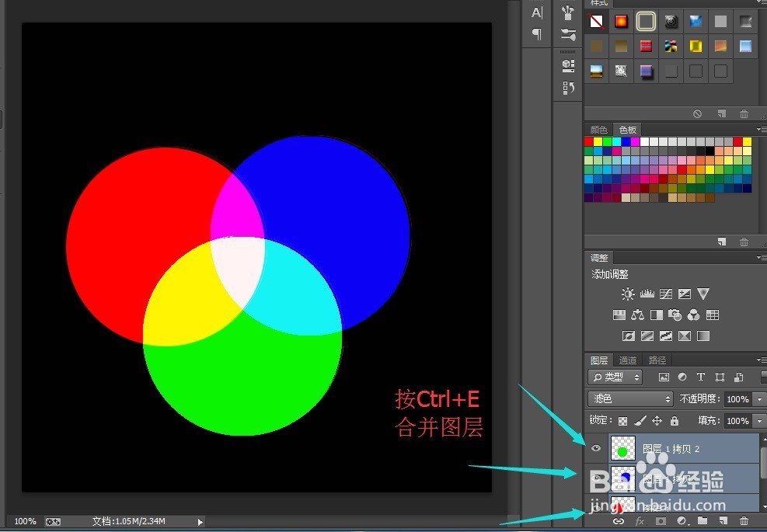Open the 不透明度 opacity slider arrow
This screenshot has width=767, height=532.
[758, 399]
